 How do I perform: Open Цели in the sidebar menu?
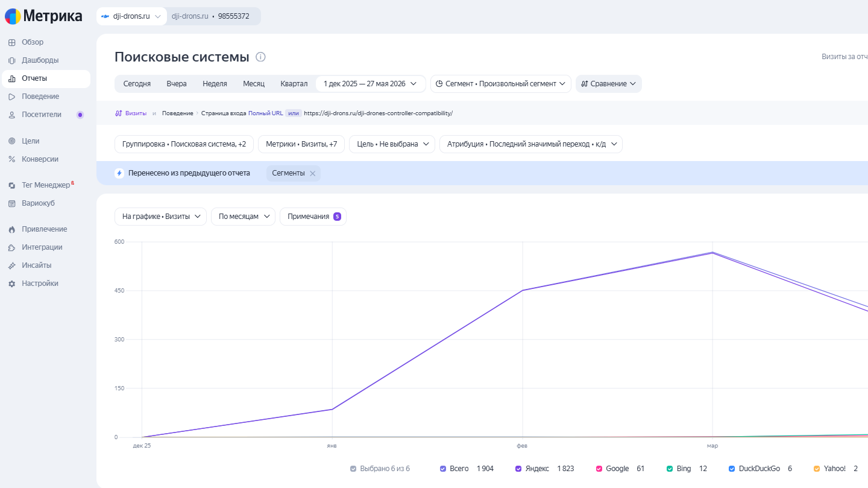coord(46,141)
